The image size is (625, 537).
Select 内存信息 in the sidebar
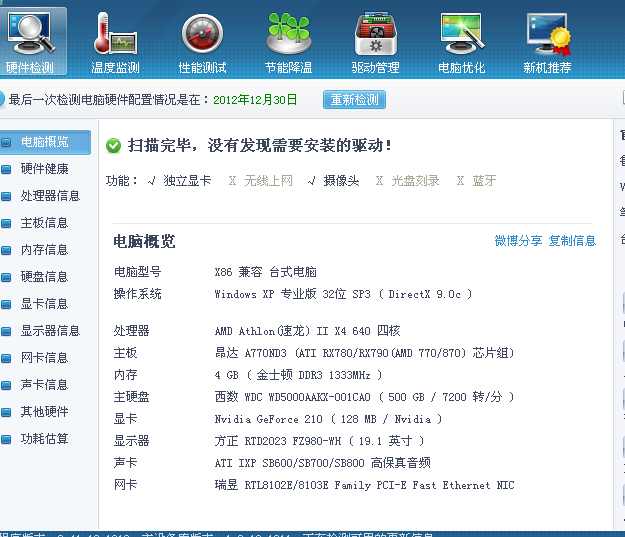(x=45, y=250)
